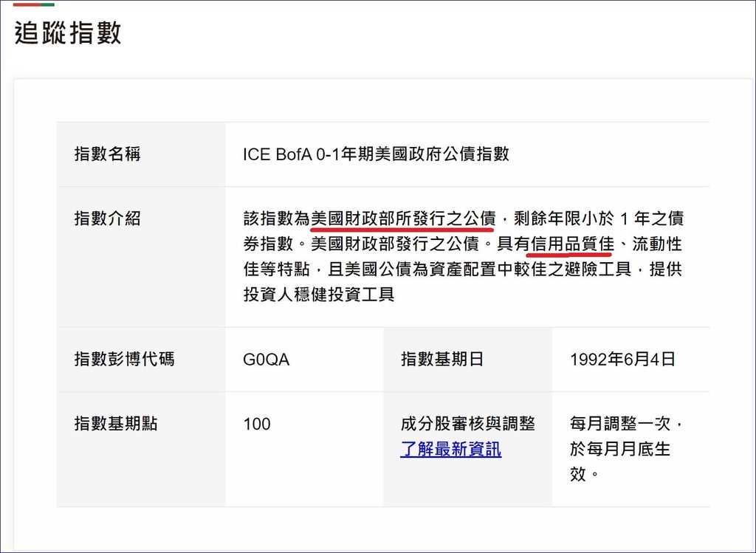This screenshot has width=756, height=553.
Task: Select the 指數名稱 label cell
Action: click(141, 154)
